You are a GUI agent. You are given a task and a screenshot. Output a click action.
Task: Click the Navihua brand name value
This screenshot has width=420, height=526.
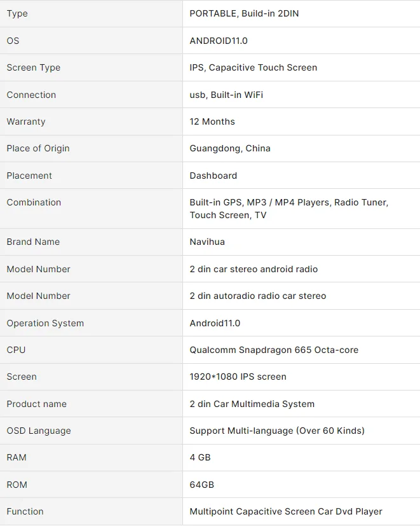207,242
